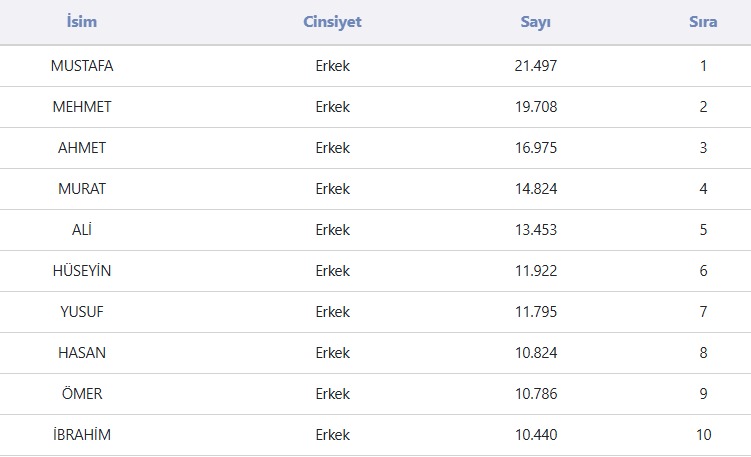Click the count value 13.453

click(536, 230)
